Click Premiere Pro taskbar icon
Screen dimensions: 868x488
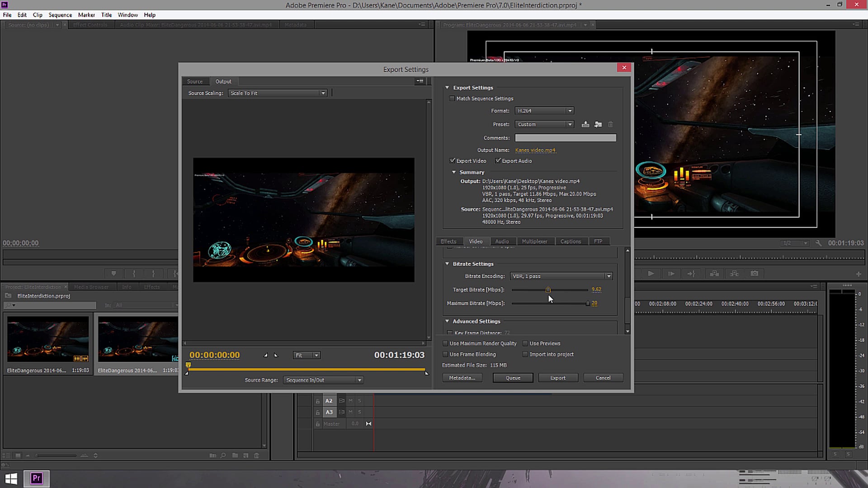(37, 478)
